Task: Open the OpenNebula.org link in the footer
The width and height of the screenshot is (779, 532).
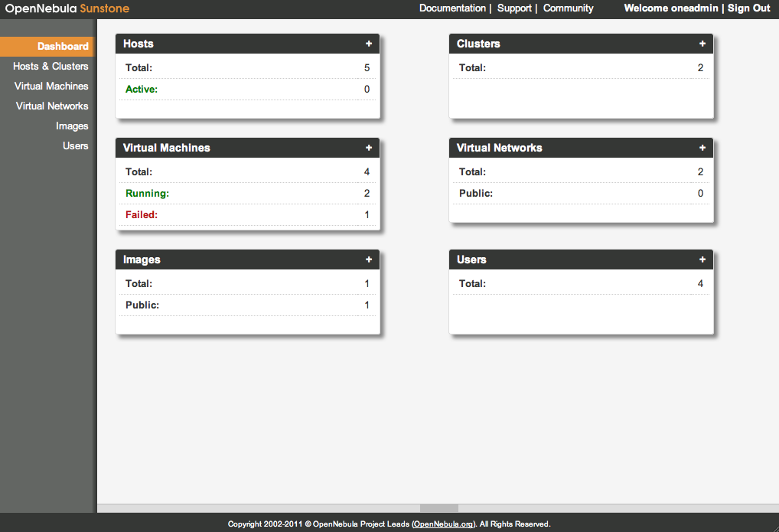Action: click(x=445, y=524)
